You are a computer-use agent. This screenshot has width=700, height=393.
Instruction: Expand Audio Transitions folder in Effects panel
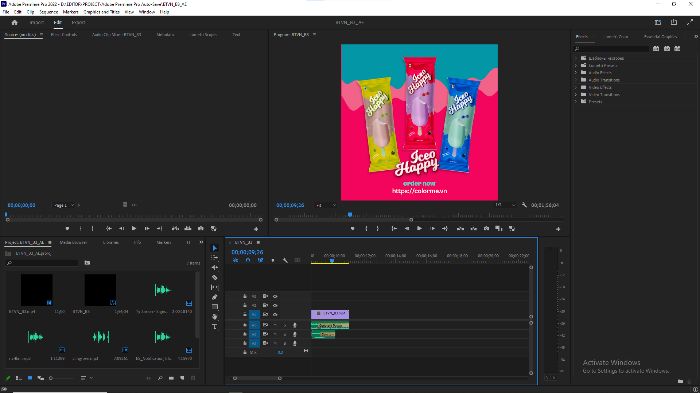tap(576, 79)
